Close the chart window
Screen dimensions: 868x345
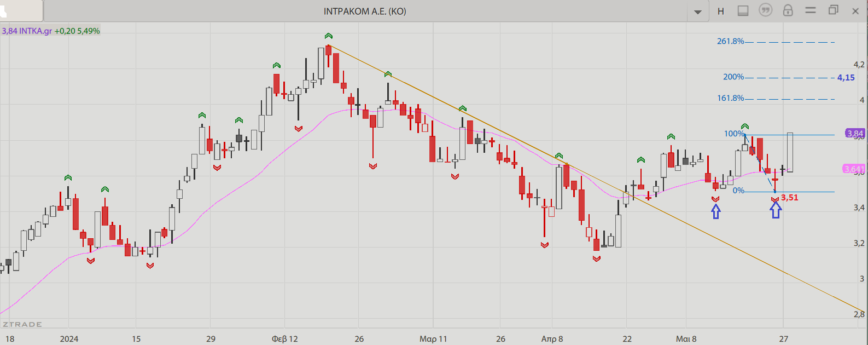[855, 11]
